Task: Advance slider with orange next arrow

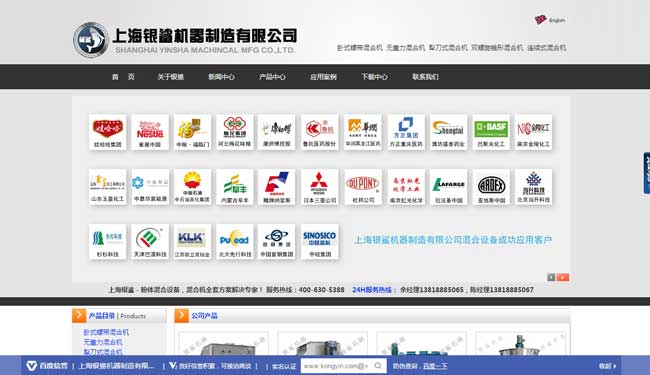Action: click(563, 277)
